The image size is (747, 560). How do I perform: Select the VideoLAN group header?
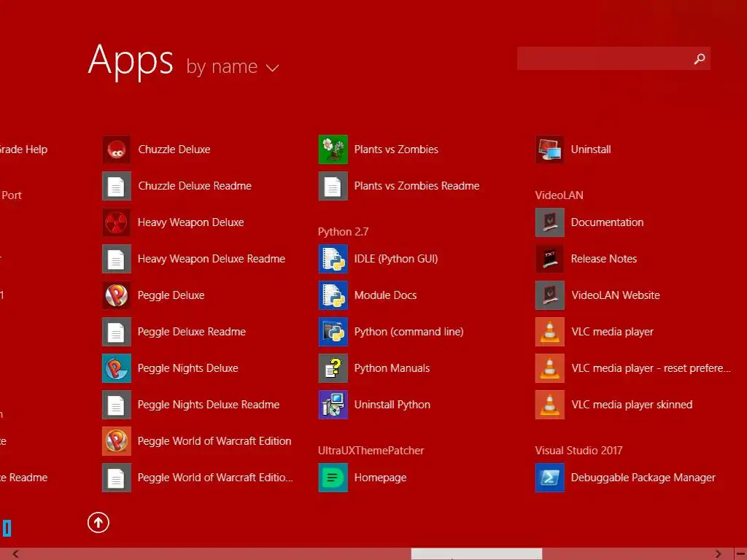(559, 195)
